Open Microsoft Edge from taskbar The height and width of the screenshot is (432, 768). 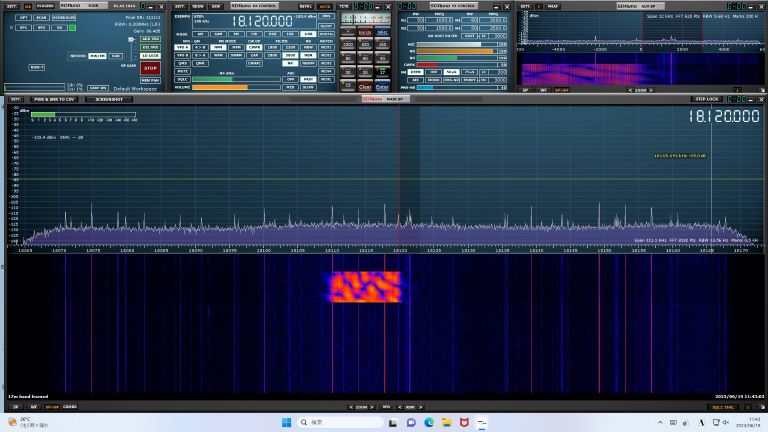click(x=429, y=422)
